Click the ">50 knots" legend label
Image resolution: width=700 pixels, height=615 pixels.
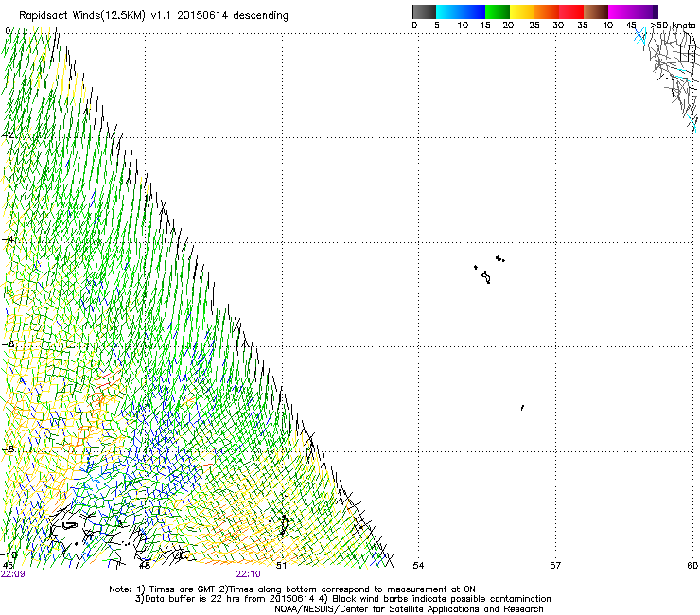click(x=673, y=26)
